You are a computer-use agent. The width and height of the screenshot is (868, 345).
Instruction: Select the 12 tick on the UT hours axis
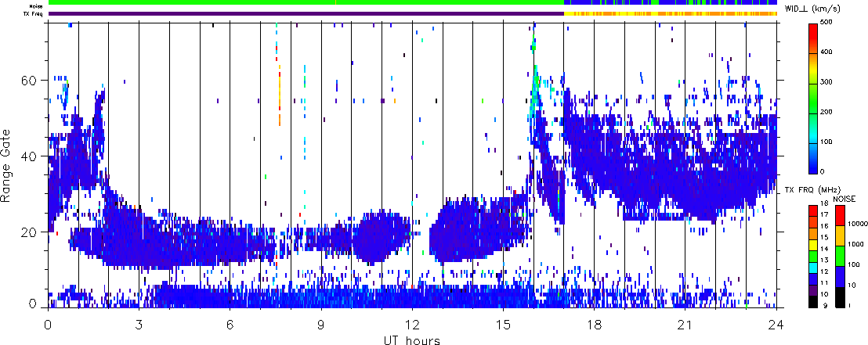tap(412, 323)
